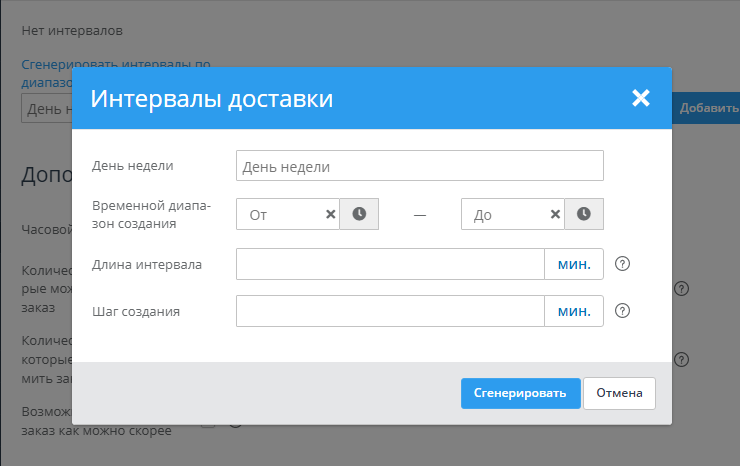Click the Добавить button behind the dialog

point(708,108)
